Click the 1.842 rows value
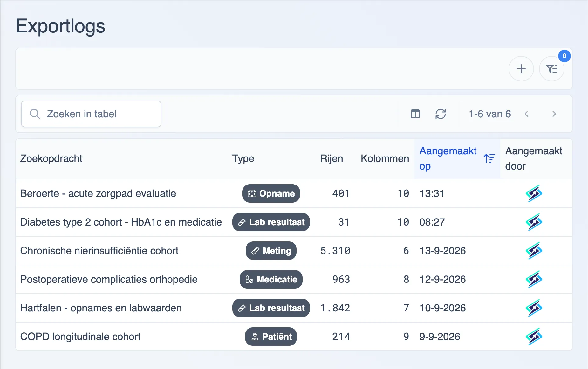Screen dimensions: 588x369 click(335, 308)
